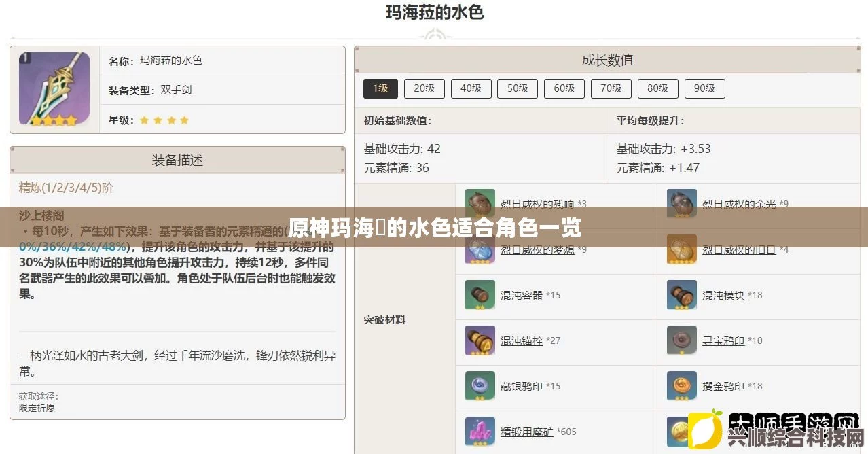Click the 混沌锚栓 material icon
This screenshot has height=454, width=868.
(480, 340)
